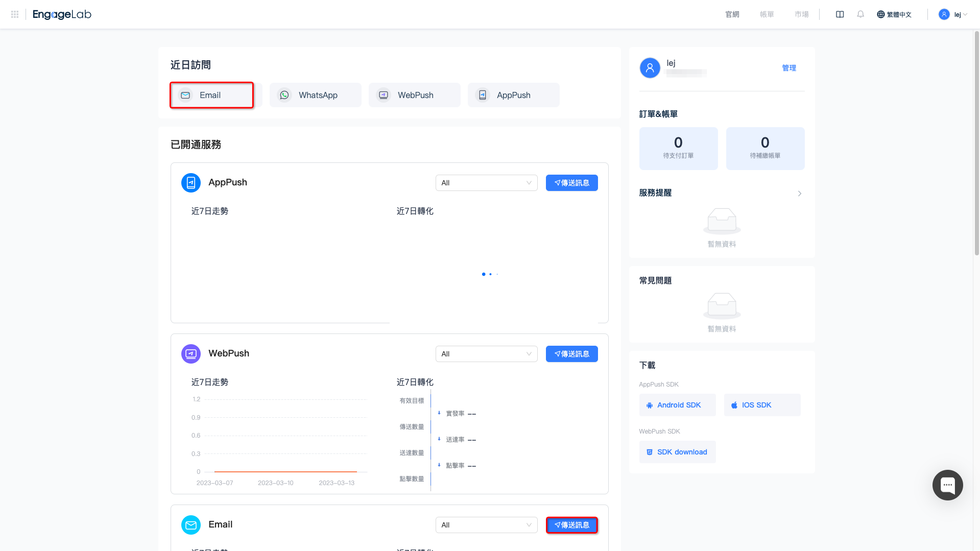Click 傳送訊息 for WebPush
980x551 pixels.
[572, 354]
